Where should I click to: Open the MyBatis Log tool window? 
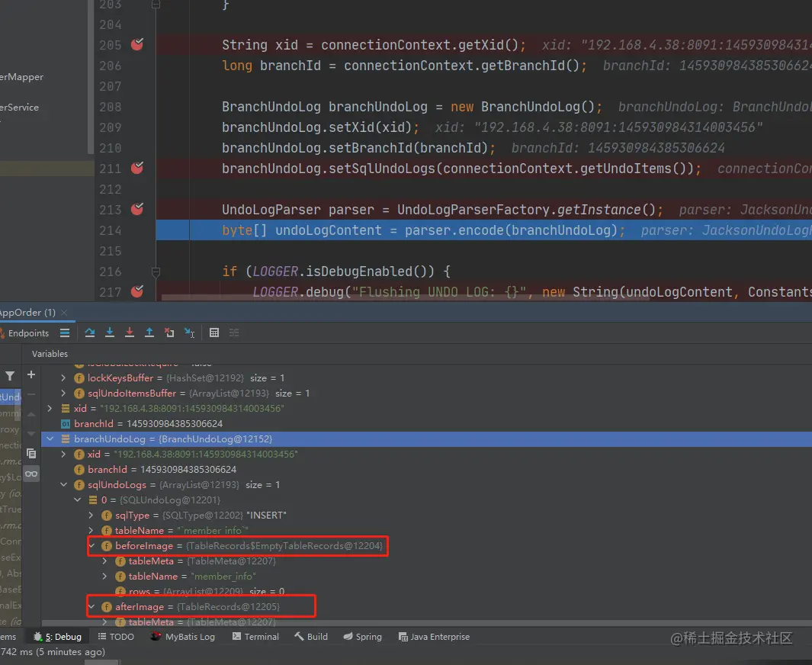(x=183, y=637)
